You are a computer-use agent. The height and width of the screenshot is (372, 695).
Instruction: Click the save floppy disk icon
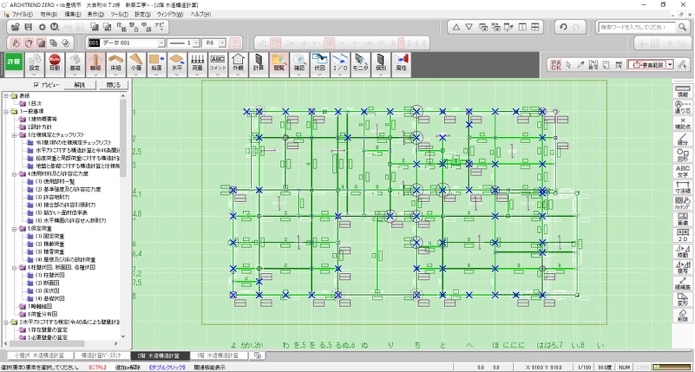[x=28, y=27]
